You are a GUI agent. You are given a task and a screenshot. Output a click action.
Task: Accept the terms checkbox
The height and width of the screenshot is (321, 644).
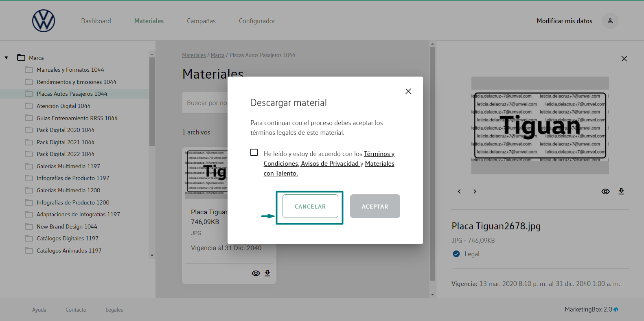coord(254,152)
